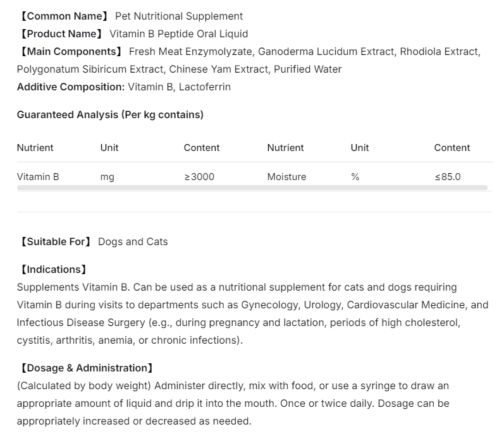
Task: Click the Additive Composition label
Action: 70,87
